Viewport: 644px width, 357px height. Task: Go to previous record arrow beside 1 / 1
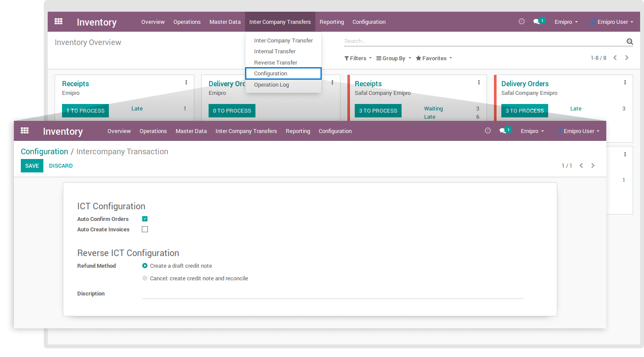tap(581, 166)
